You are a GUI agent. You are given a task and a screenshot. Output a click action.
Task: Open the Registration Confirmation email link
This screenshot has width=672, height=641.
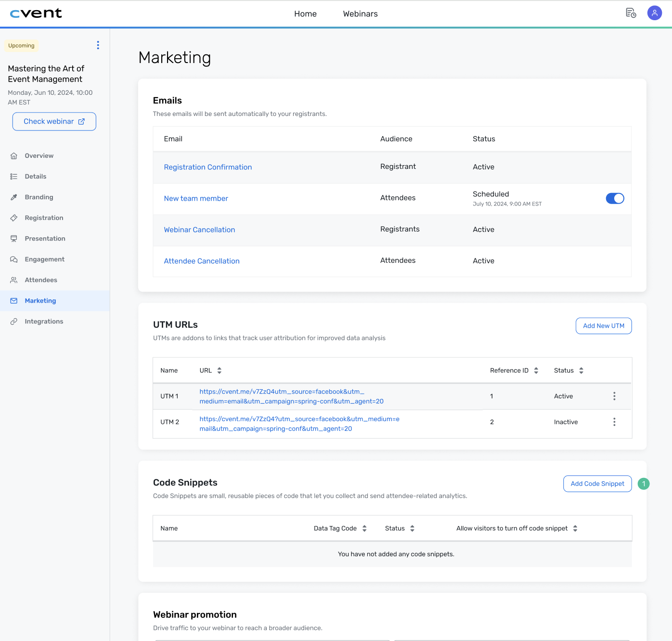(x=207, y=167)
